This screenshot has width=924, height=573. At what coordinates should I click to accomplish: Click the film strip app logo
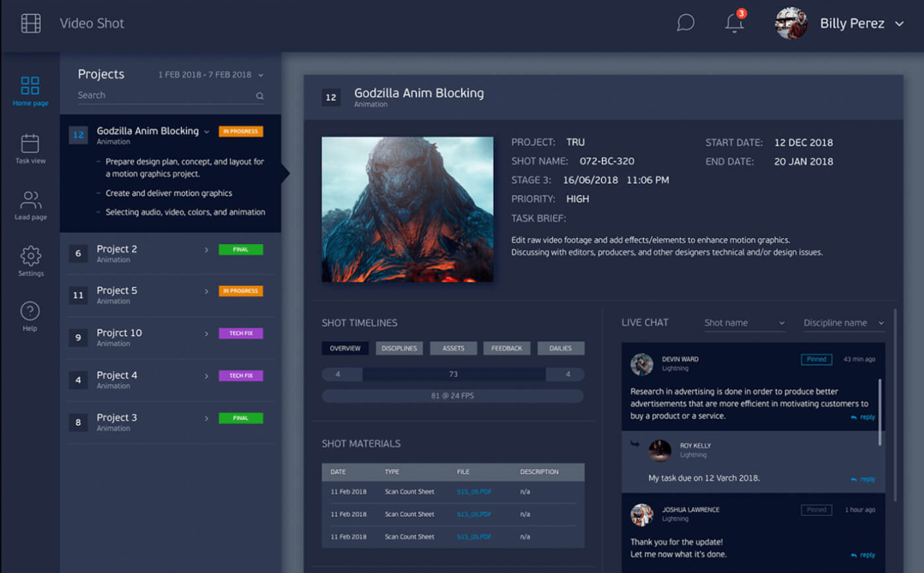coord(31,23)
